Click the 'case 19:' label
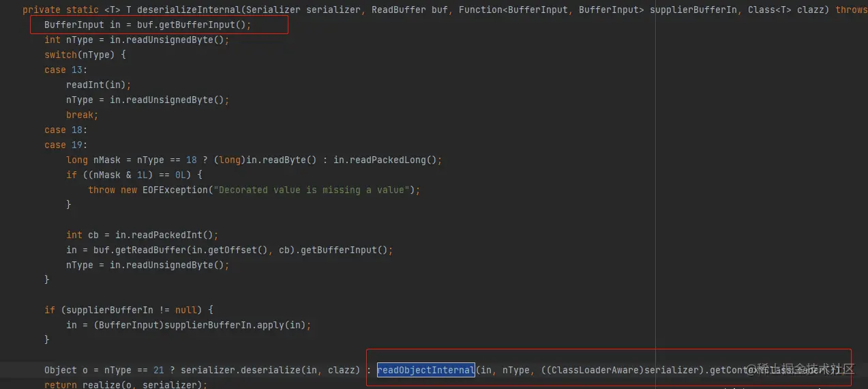The height and width of the screenshot is (389, 868). (x=66, y=145)
